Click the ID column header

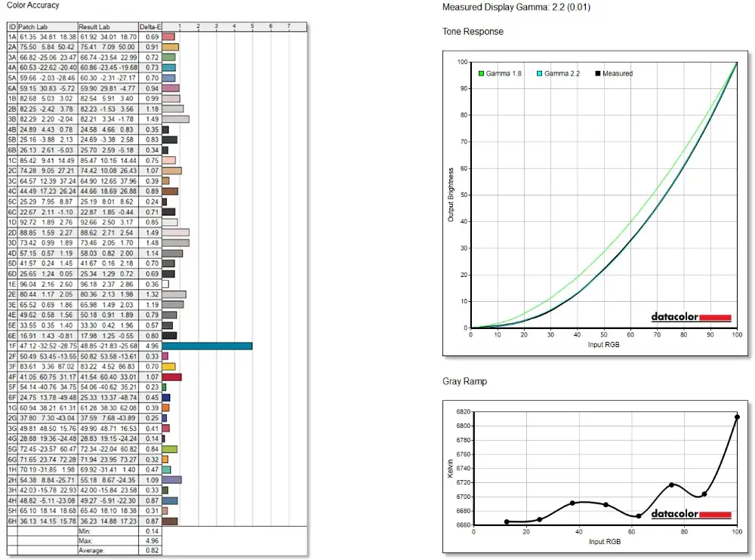[x=13, y=27]
